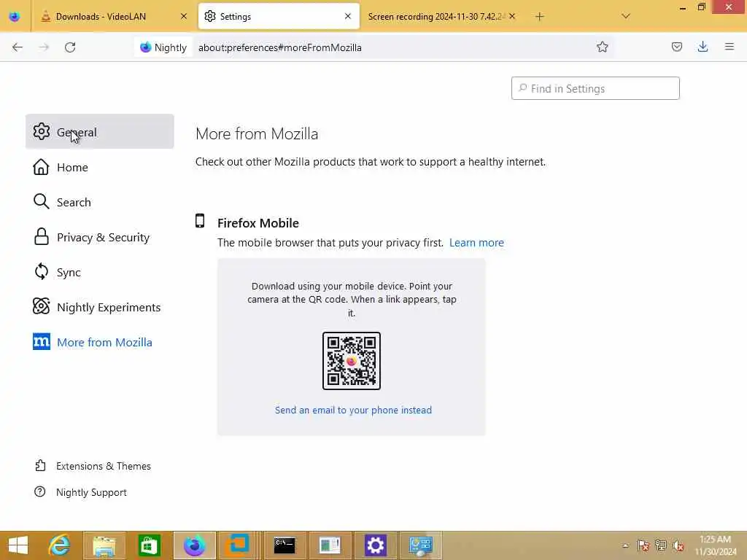747x560 pixels.
Task: Open the document viewer taskbar icon
Action: (330, 545)
